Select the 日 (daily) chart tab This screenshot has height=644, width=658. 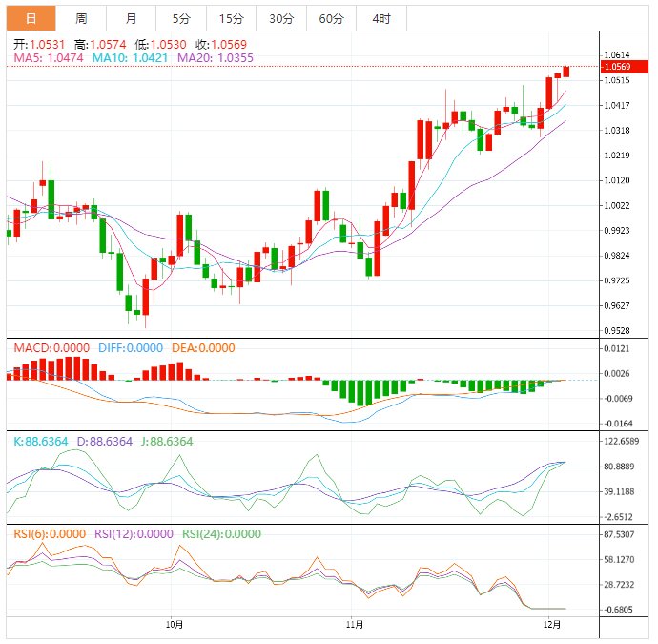point(31,18)
